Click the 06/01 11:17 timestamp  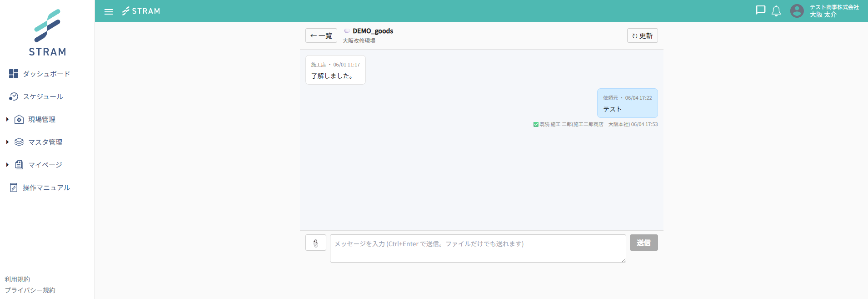coord(347,65)
